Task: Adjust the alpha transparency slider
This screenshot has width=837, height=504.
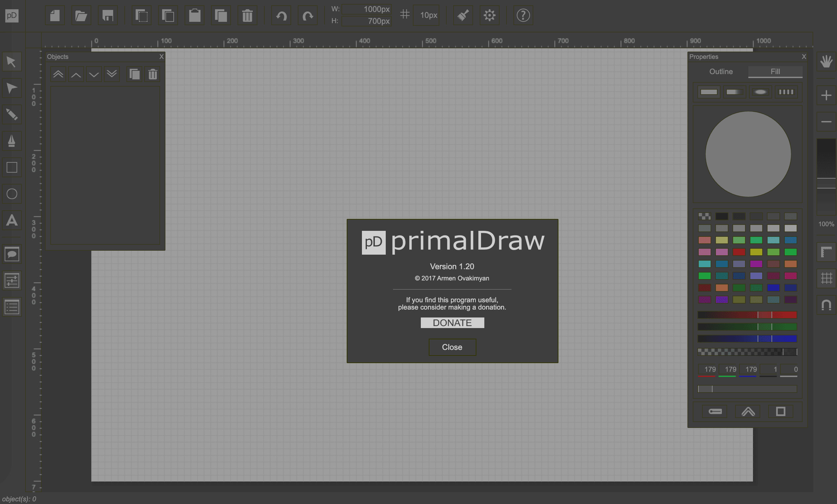Action: [x=747, y=352]
